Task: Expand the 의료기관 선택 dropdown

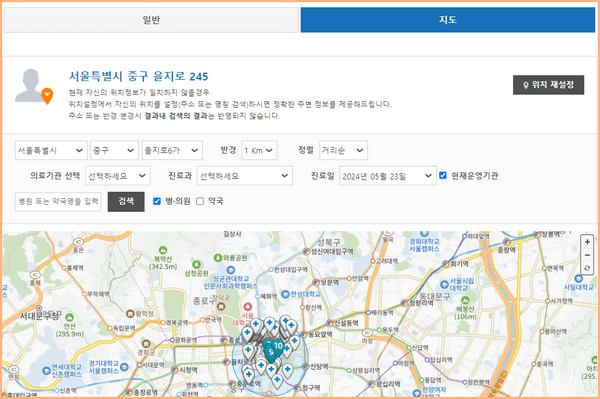Action: coord(118,176)
